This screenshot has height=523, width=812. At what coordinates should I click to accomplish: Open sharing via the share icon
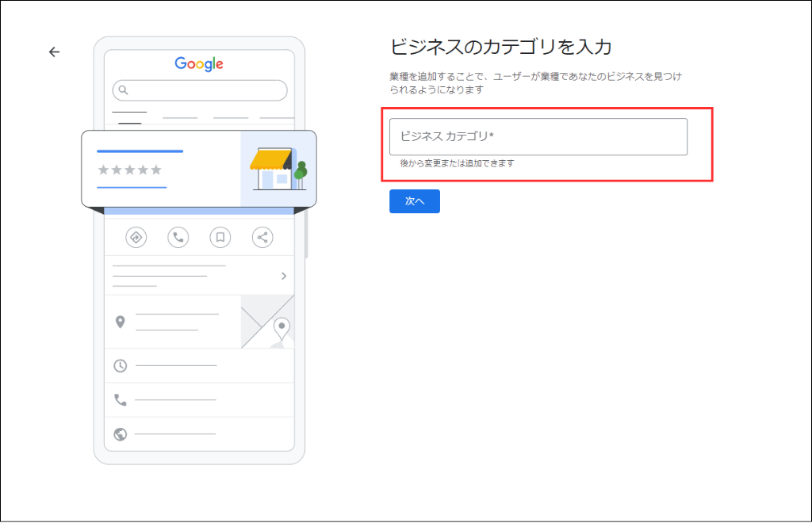(262, 237)
